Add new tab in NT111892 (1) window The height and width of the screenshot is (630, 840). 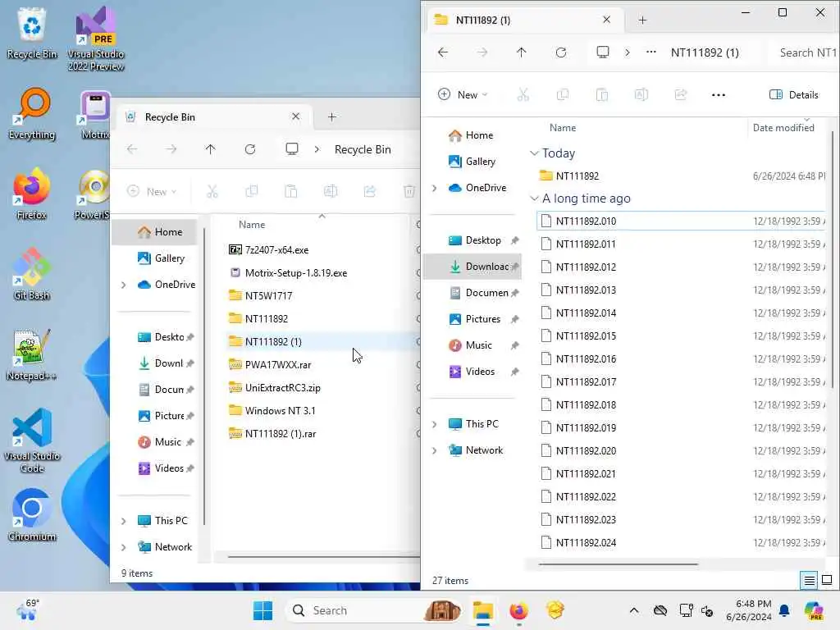coord(642,21)
